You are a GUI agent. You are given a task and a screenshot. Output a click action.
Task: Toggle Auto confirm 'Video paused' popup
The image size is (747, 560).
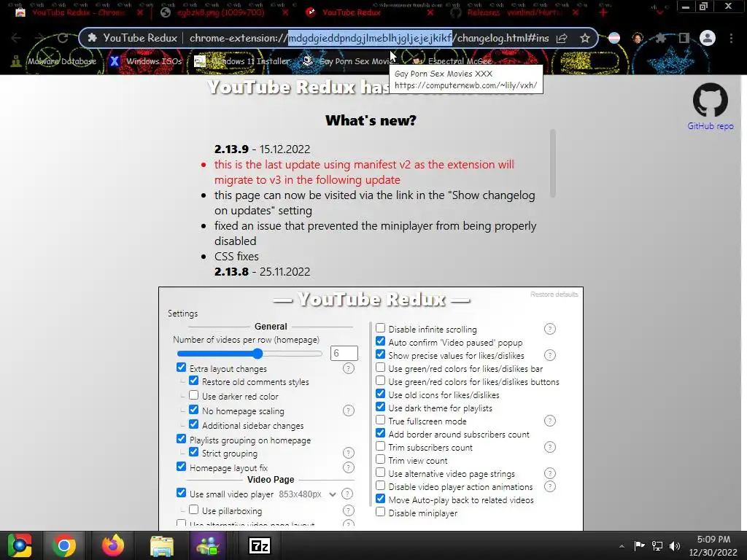380,341
